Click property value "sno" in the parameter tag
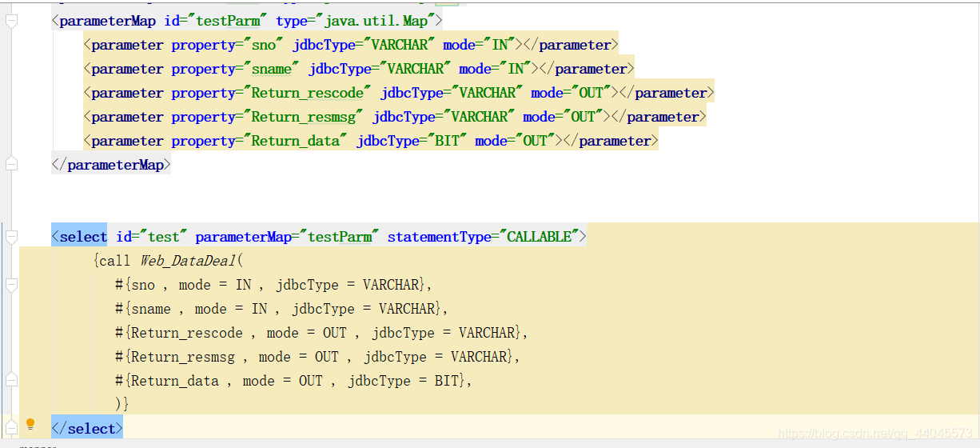This screenshot has height=448, width=980. [x=264, y=45]
